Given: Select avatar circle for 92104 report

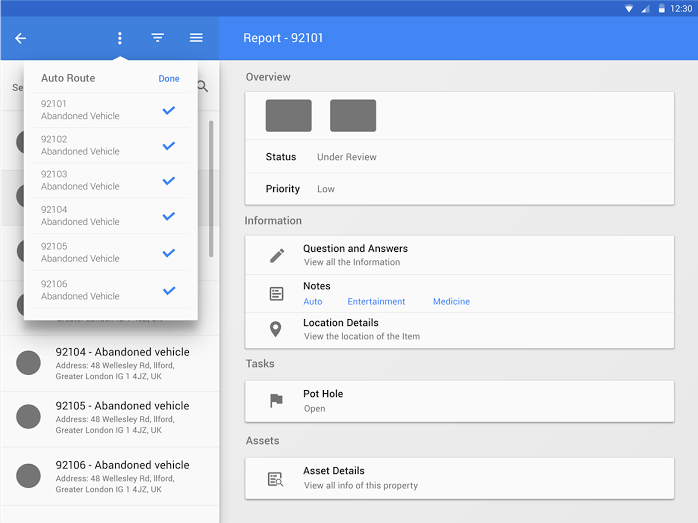Looking at the screenshot, I should pos(28,363).
